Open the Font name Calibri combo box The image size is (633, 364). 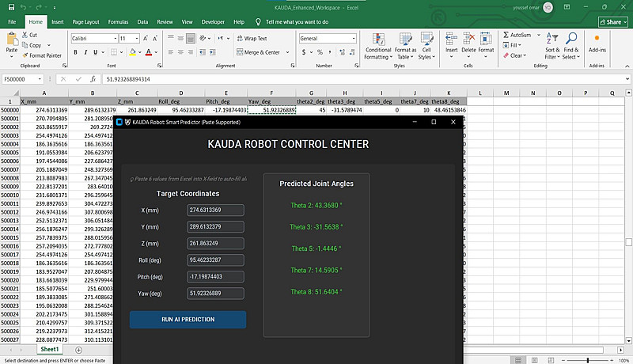(94, 38)
